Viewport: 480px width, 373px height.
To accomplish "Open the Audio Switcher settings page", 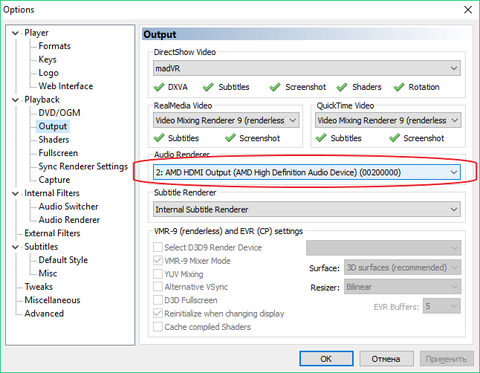I will 68,207.
